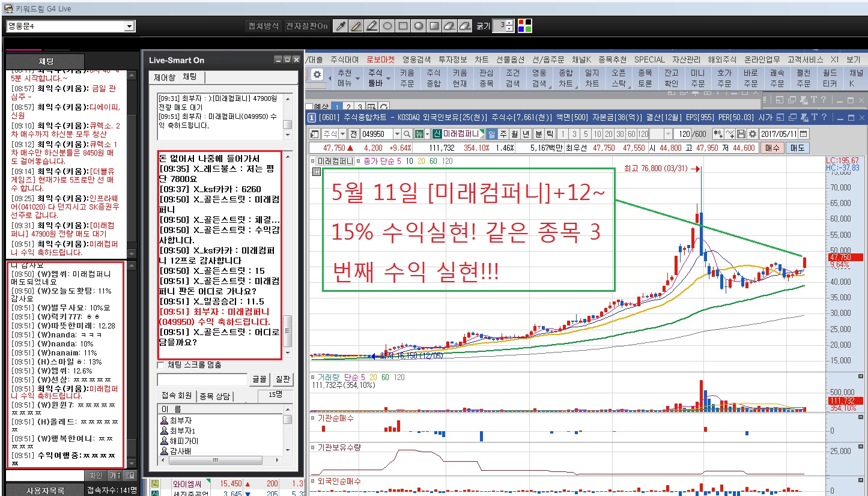Click the 이 름 column header
This screenshot has width=868, height=496.
pos(220,409)
